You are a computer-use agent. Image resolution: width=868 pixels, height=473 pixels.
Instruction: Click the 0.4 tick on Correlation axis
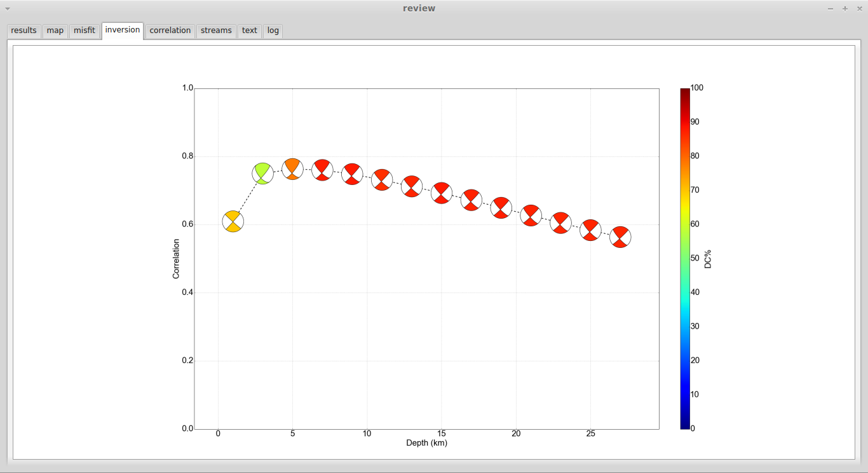pyautogui.click(x=187, y=292)
